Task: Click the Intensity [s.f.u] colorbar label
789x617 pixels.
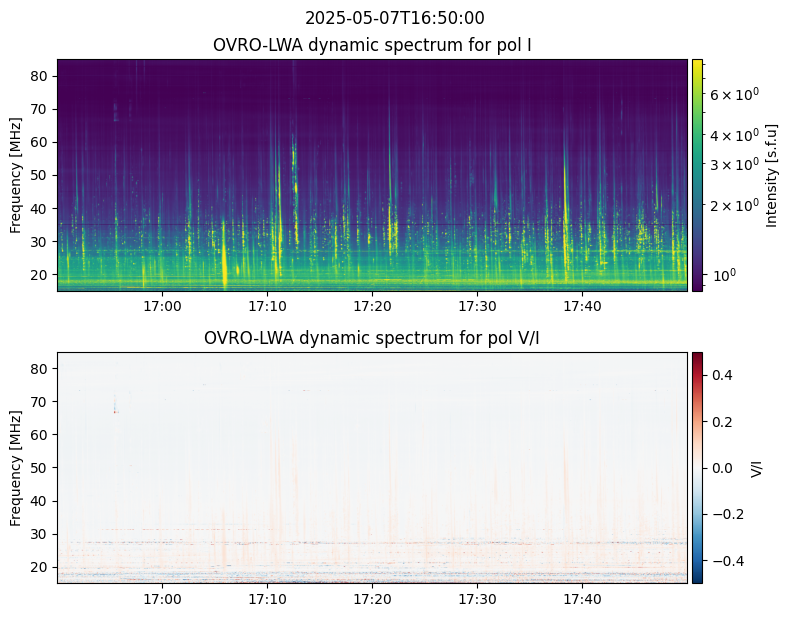Action: coord(771,175)
